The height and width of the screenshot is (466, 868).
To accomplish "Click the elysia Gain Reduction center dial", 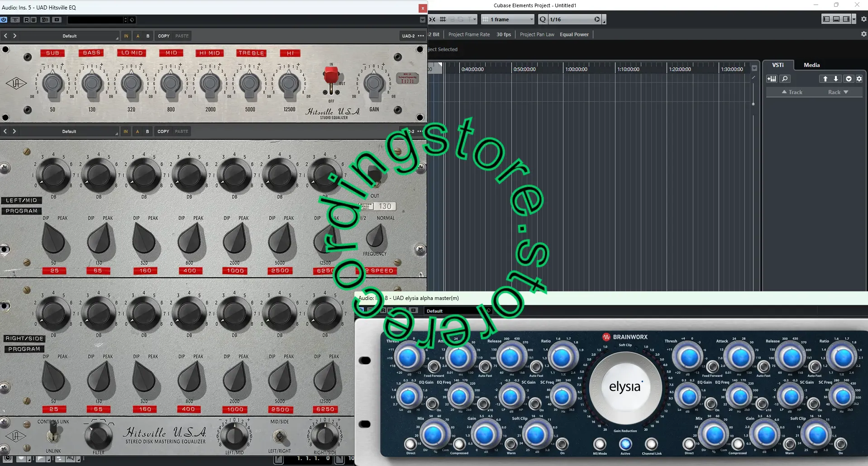I will pos(625,387).
